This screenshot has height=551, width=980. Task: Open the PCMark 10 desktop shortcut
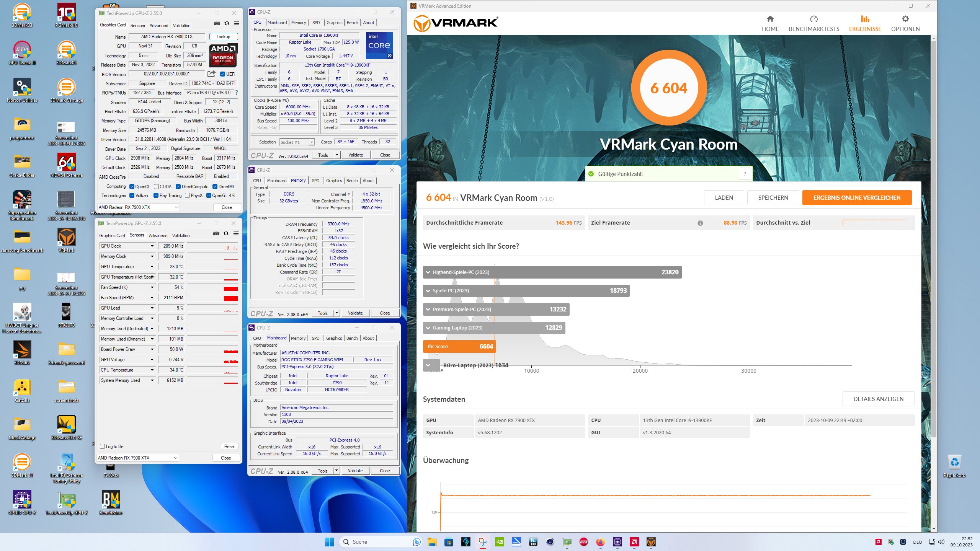tap(66, 15)
